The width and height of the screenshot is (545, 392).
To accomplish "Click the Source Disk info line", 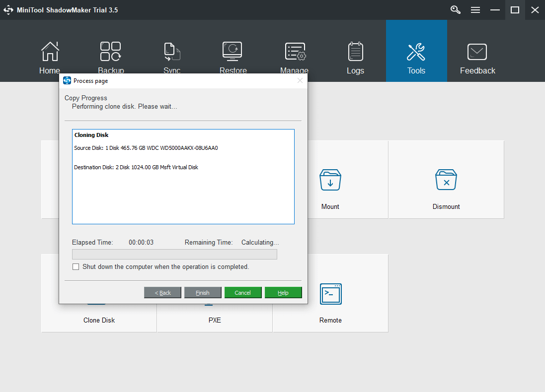I will pyautogui.click(x=146, y=148).
